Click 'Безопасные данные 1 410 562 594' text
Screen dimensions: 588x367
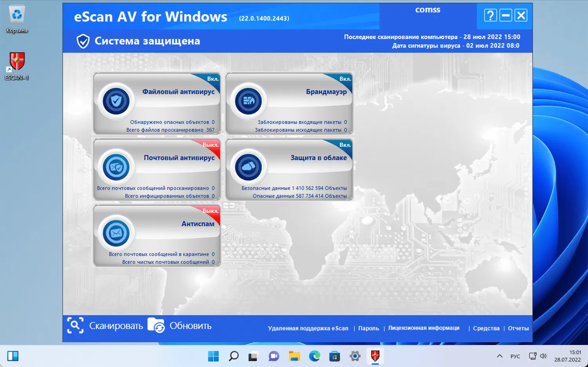click(x=283, y=188)
